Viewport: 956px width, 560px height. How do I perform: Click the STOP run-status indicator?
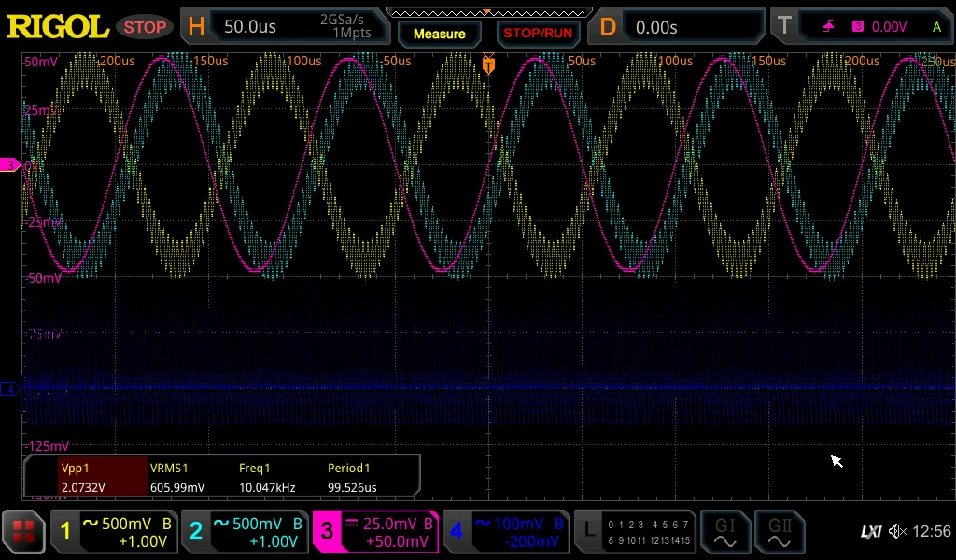pyautogui.click(x=145, y=27)
